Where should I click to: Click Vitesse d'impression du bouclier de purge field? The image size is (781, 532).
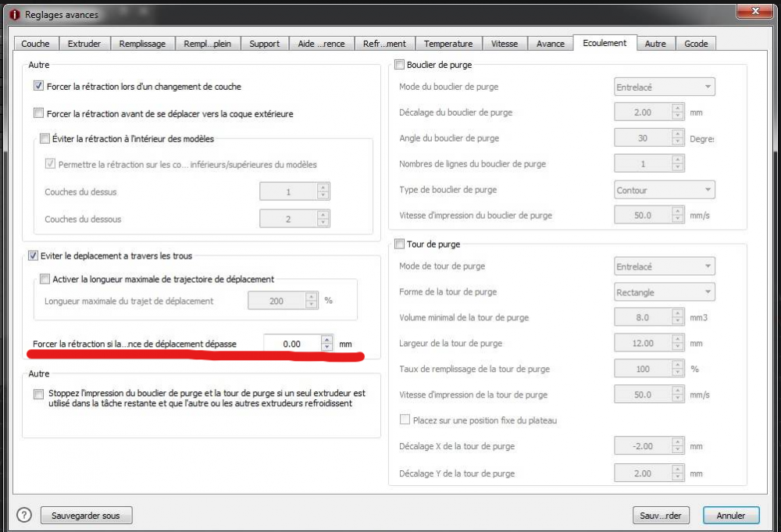[643, 215]
